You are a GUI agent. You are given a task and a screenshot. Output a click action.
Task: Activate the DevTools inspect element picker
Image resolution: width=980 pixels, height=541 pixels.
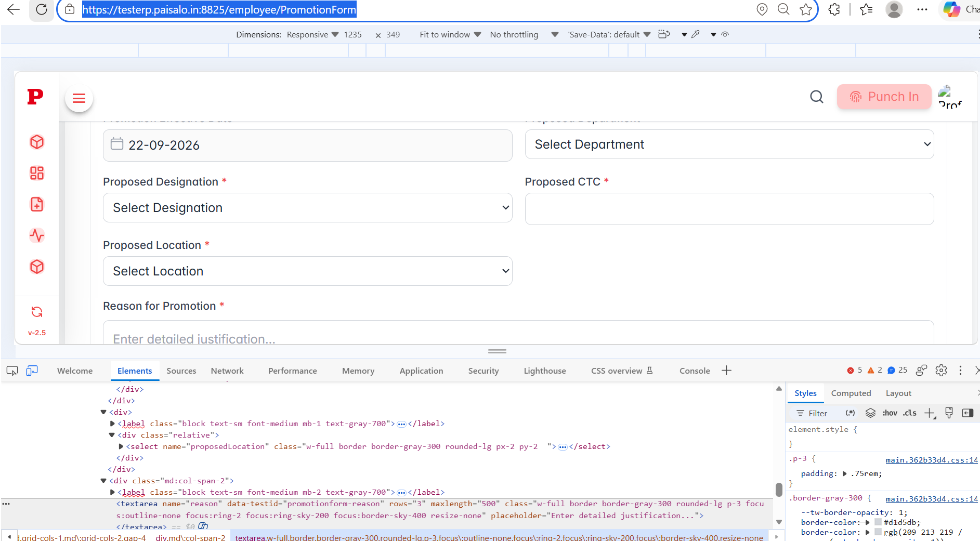coord(12,371)
